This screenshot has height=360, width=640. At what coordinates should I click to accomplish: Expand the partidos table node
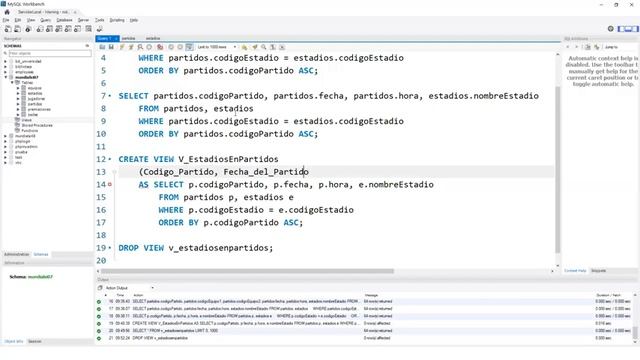tap(18, 104)
